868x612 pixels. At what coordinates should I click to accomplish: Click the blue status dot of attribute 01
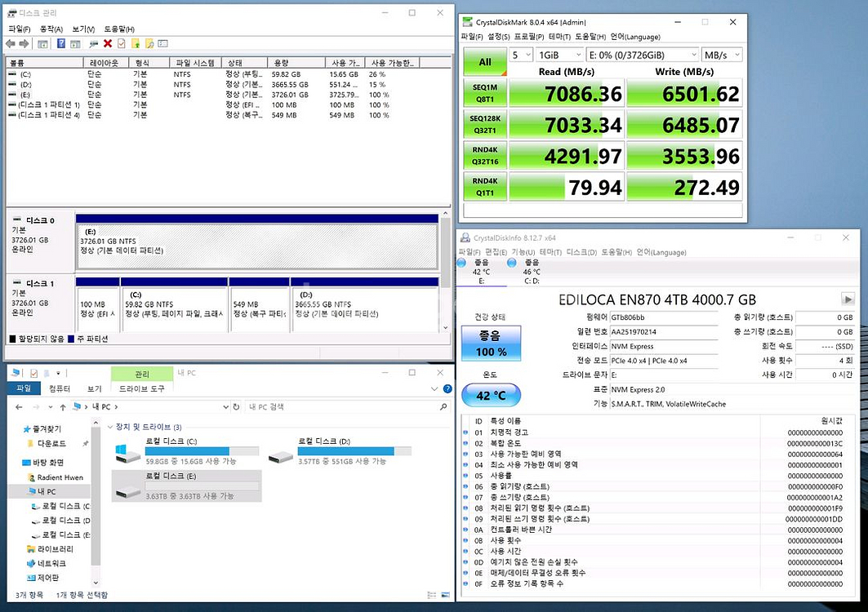pyautogui.click(x=465, y=432)
